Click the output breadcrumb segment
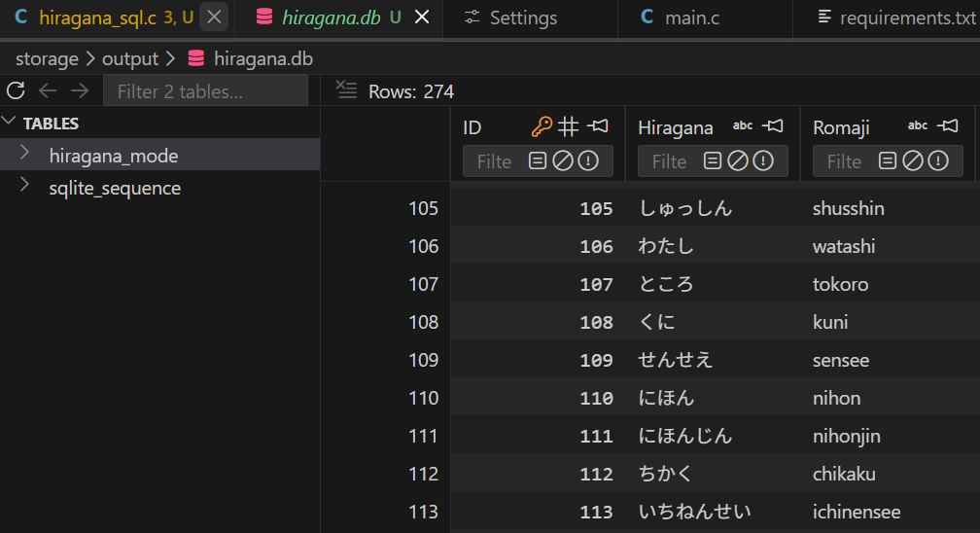Viewport: 980px width, 533px height. tap(129, 58)
